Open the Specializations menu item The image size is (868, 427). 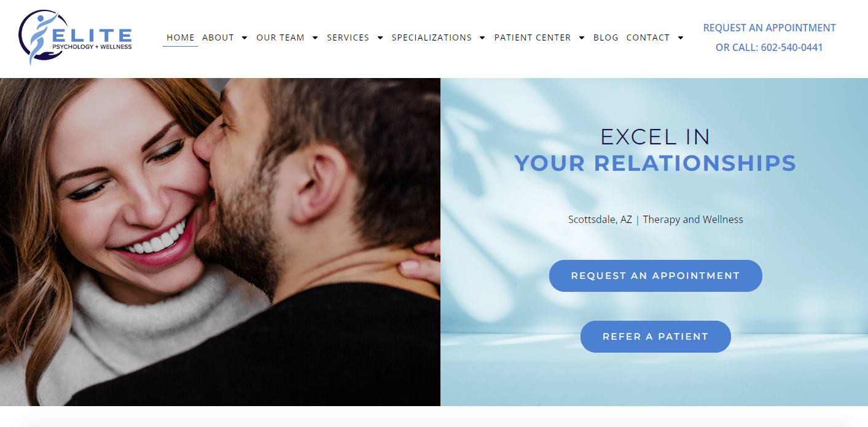(432, 37)
